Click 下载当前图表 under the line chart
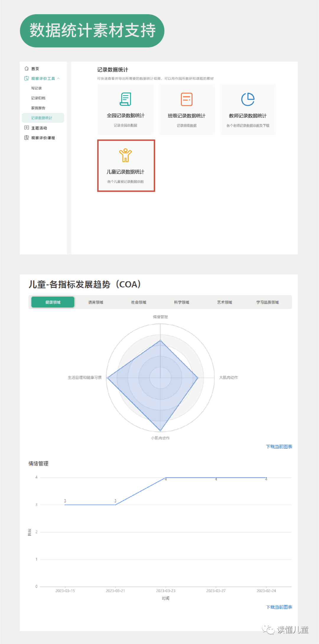 [x=279, y=607]
